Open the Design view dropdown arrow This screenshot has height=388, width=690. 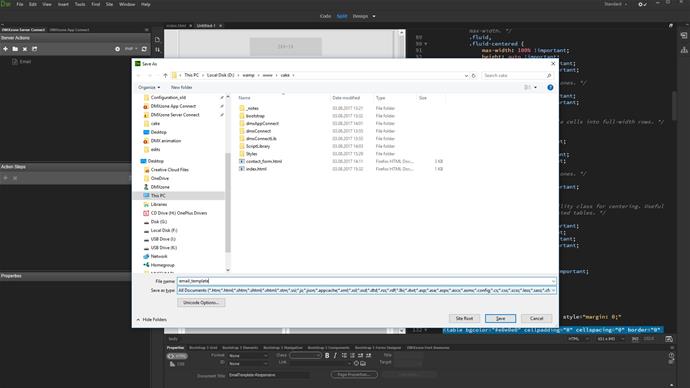(x=374, y=16)
